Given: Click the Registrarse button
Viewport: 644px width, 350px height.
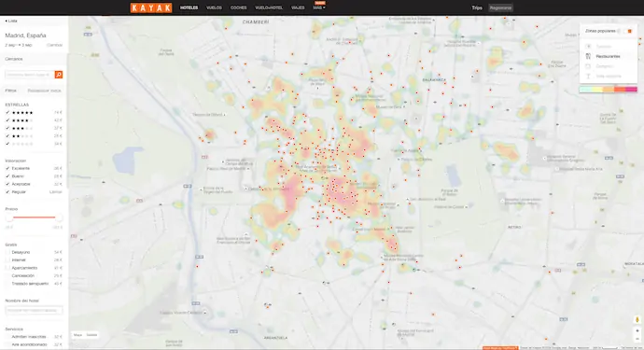Looking at the screenshot, I should (x=500, y=7).
